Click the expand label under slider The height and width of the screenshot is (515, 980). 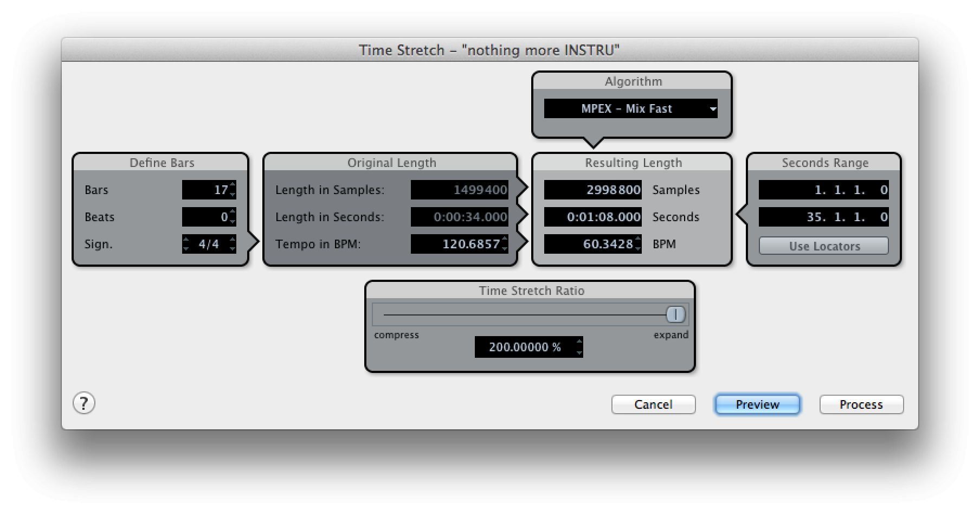(x=671, y=335)
